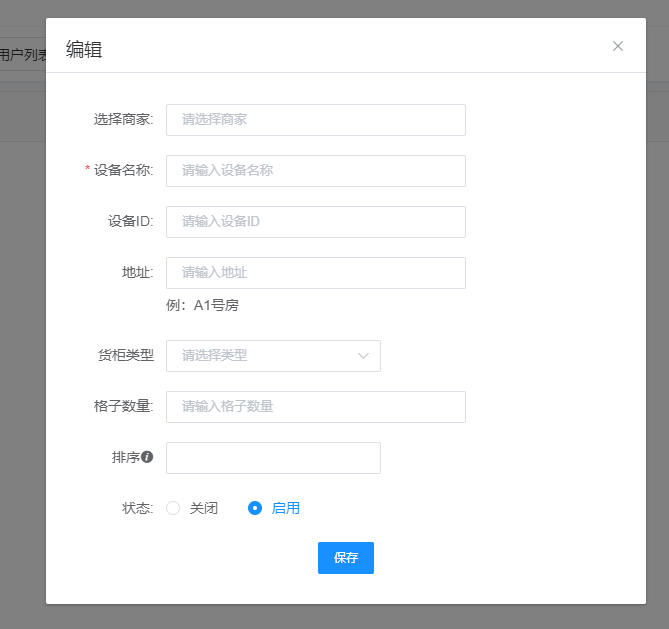
Task: Focus the empty 排序 input box
Action: tap(273, 458)
